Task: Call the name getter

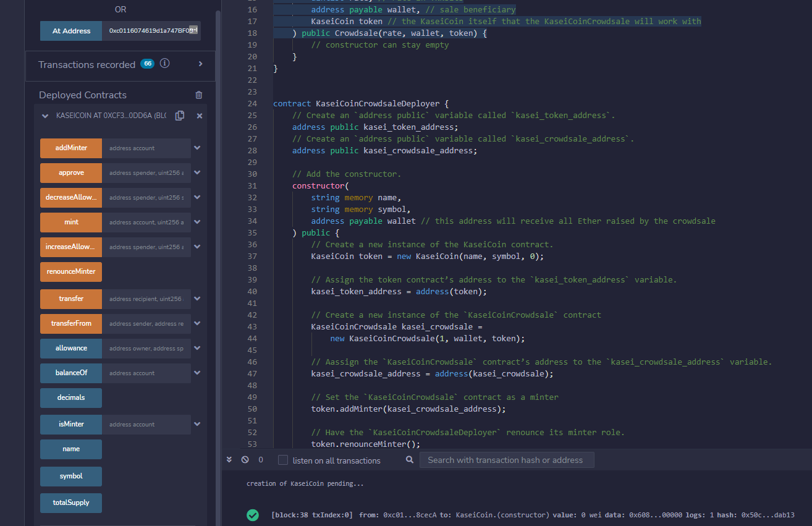Action: coord(71,449)
